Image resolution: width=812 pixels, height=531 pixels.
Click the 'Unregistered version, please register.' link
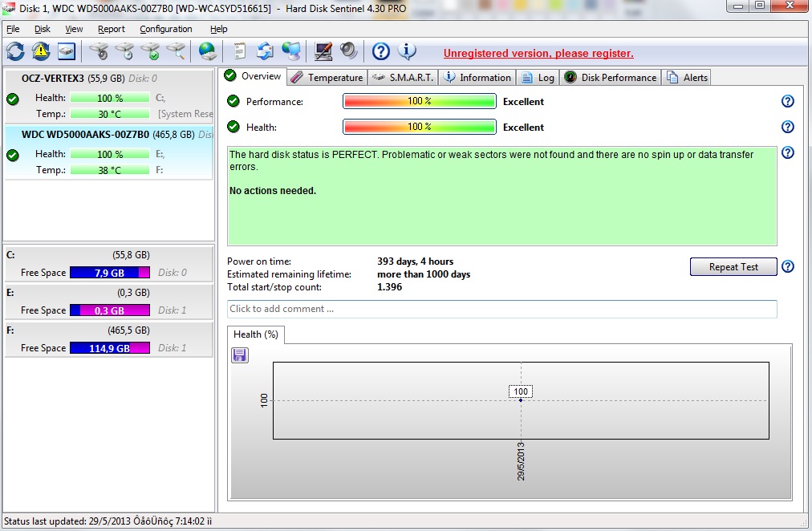538,53
